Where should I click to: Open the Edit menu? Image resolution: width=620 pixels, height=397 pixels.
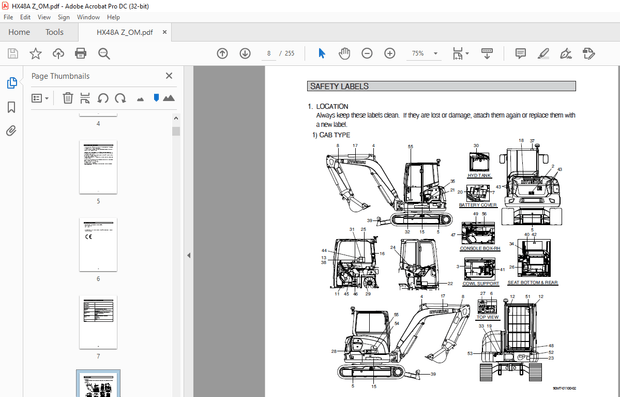coord(25,17)
